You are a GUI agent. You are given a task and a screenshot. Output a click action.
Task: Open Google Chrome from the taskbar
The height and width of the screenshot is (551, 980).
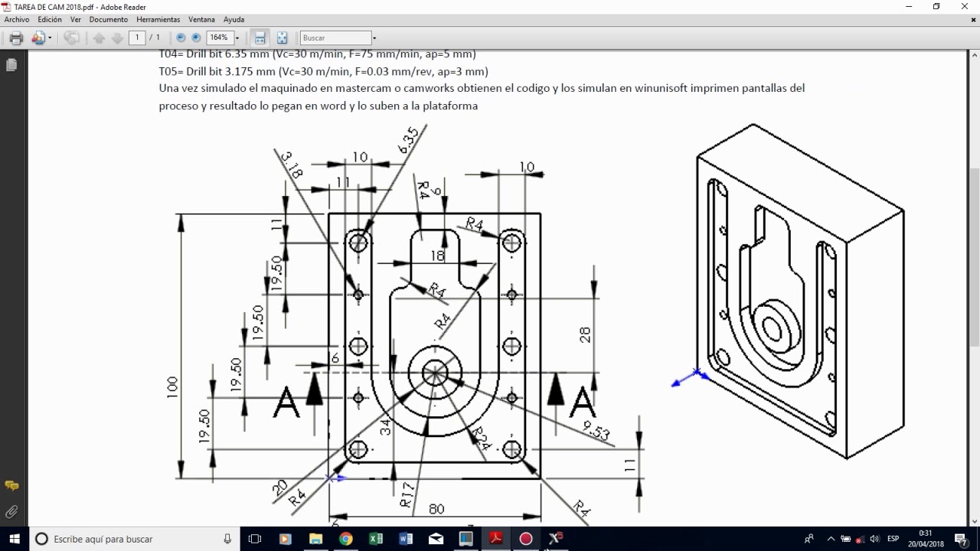[x=346, y=539]
